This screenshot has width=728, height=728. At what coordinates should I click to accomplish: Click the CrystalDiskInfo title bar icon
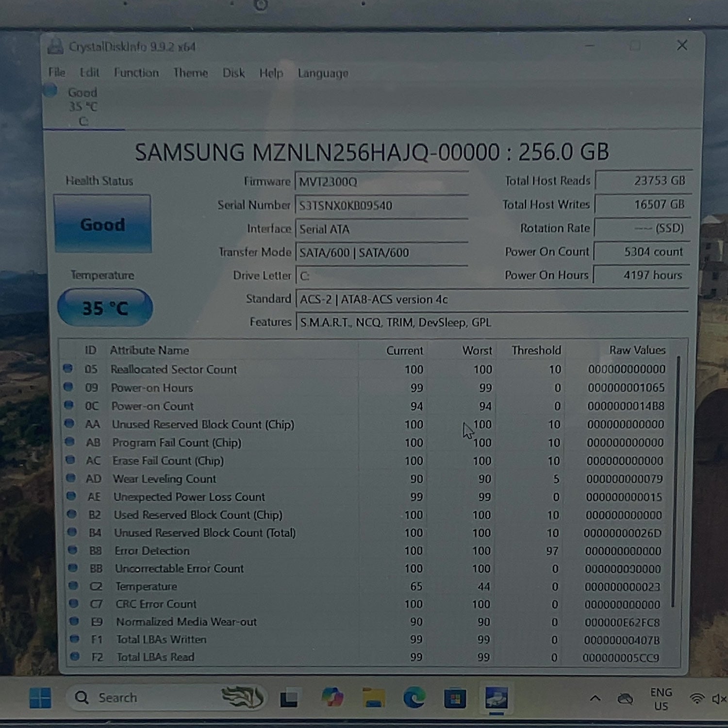click(x=56, y=47)
